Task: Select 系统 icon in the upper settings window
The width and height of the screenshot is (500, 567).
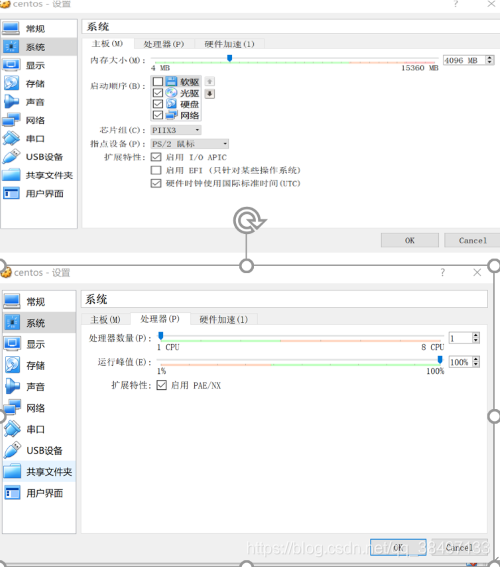Action: point(11,47)
